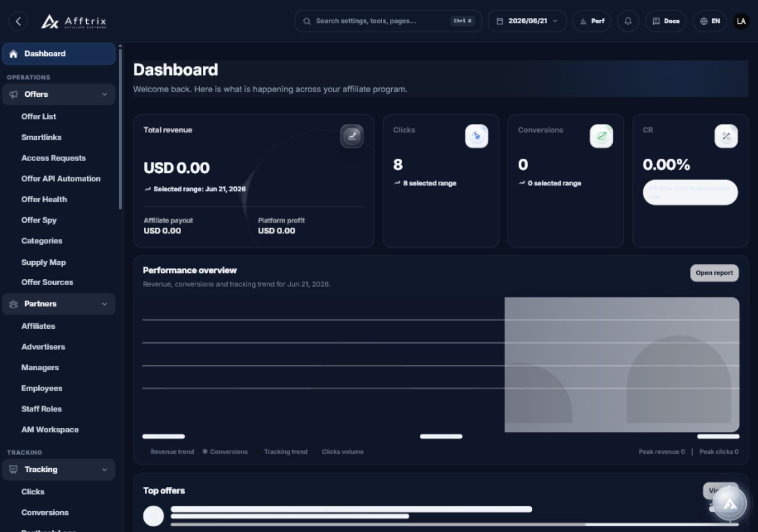758x532 pixels.
Task: Open the EN language selector
Action: (710, 21)
